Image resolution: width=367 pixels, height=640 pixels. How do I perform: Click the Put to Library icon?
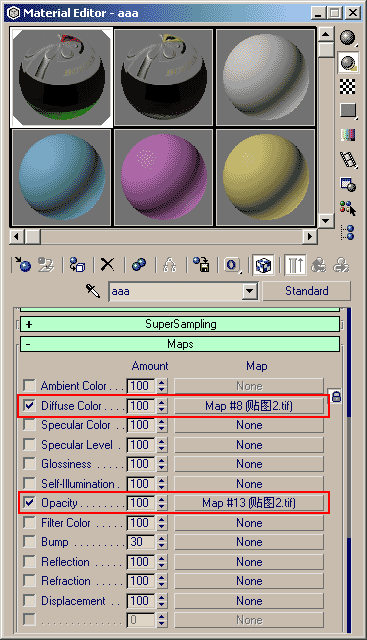(x=201, y=265)
